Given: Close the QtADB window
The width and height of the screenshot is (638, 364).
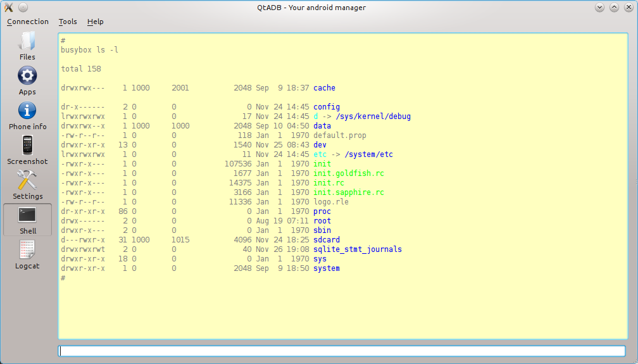Looking at the screenshot, I should (629, 8).
